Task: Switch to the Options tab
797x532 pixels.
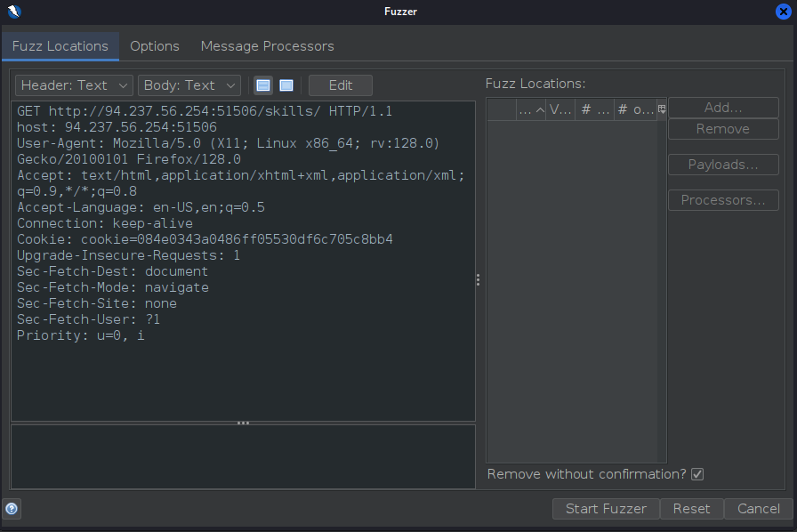Action: click(155, 46)
